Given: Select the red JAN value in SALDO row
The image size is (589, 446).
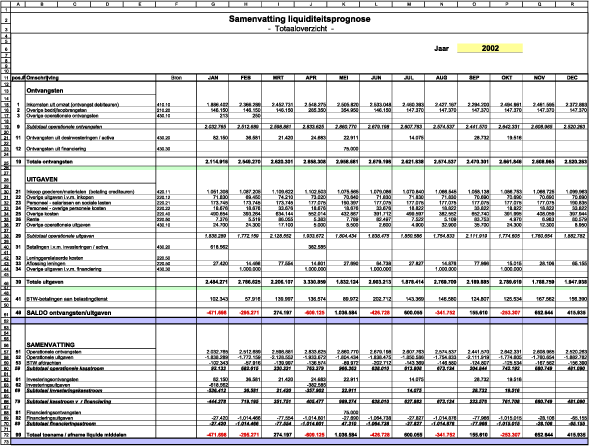Looking at the screenshot, I should [217, 313].
